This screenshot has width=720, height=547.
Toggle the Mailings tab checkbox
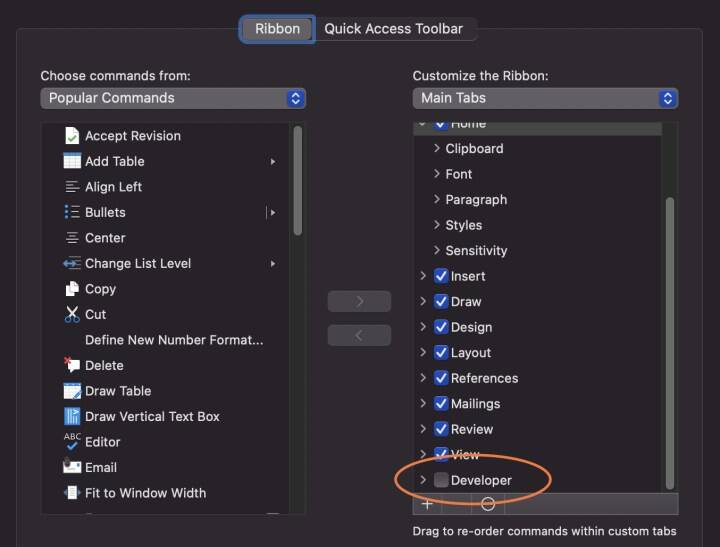click(441, 404)
